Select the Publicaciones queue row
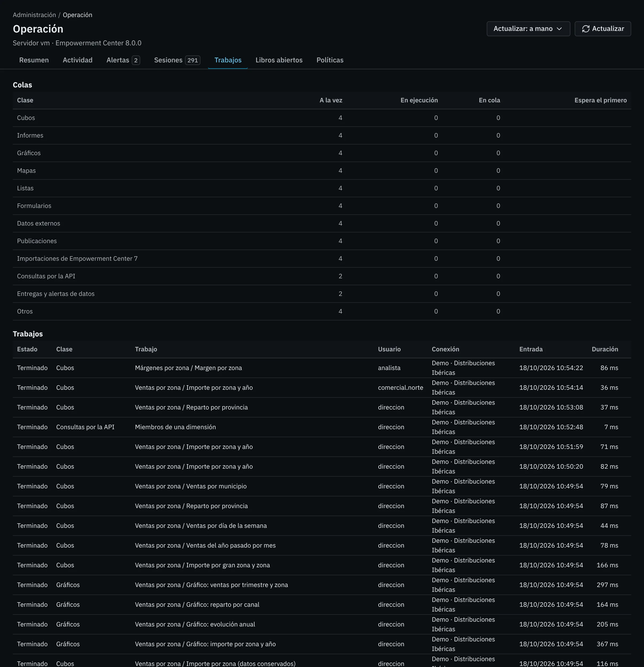The image size is (644, 667). click(322, 241)
